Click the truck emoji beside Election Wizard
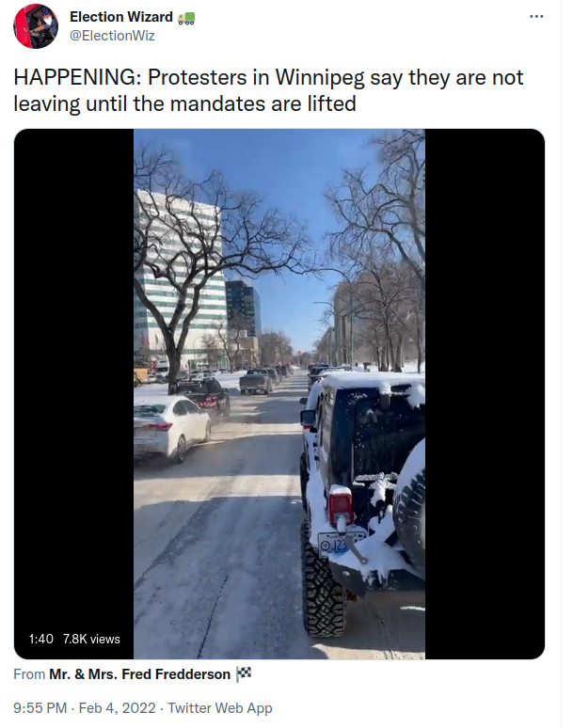The height and width of the screenshot is (728, 573). tap(186, 18)
